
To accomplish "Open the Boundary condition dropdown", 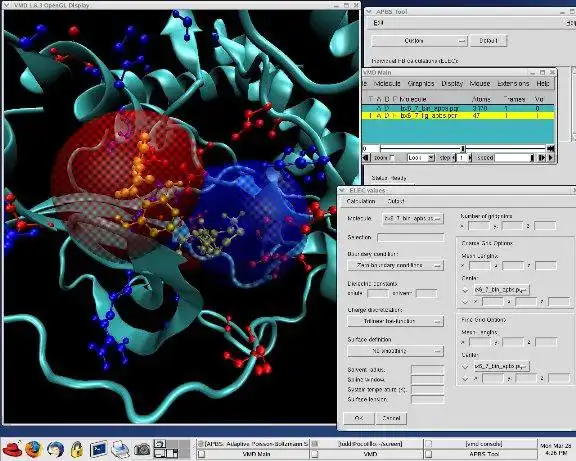I will 395,265.
